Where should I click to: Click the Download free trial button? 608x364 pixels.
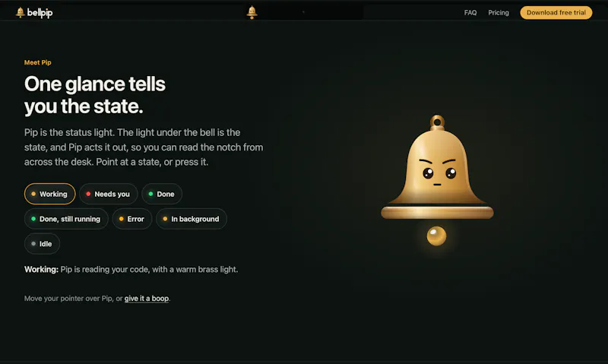click(x=556, y=13)
